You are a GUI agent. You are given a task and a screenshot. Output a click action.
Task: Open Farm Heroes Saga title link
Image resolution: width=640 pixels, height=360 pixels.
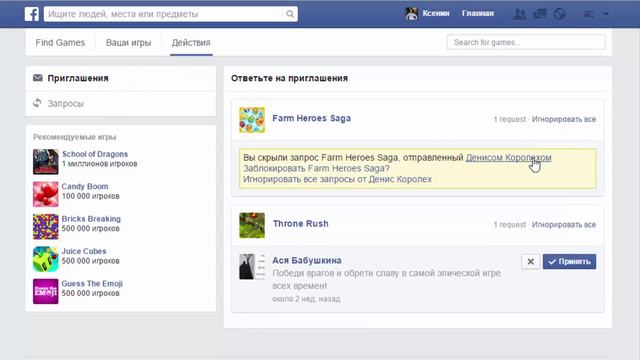point(311,118)
